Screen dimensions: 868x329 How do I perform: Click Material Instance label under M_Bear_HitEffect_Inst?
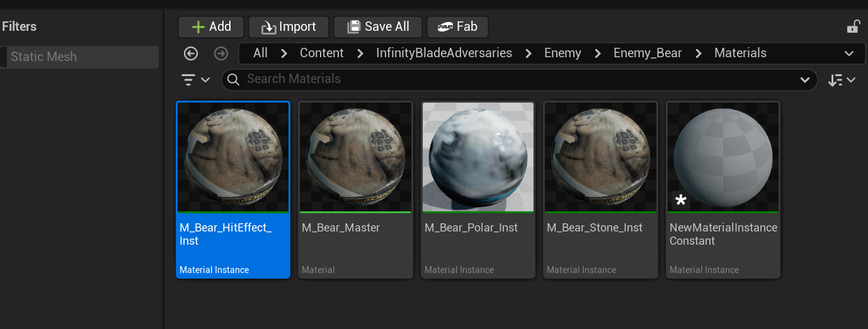point(214,270)
